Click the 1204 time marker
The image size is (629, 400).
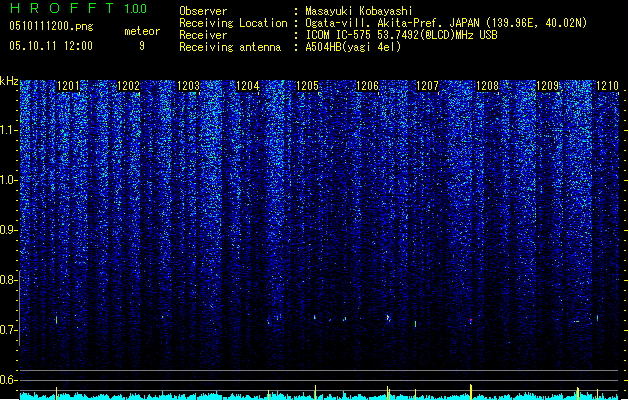pyautogui.click(x=248, y=86)
